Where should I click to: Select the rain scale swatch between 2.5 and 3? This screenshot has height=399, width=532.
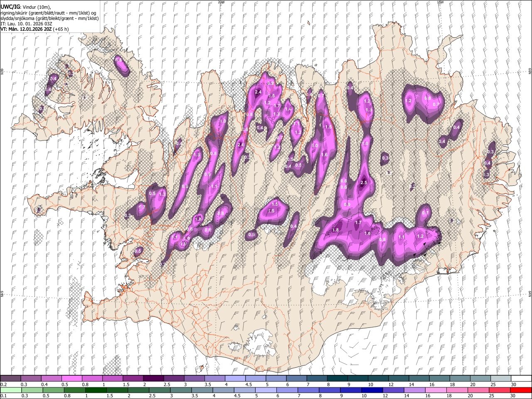pos(159,390)
